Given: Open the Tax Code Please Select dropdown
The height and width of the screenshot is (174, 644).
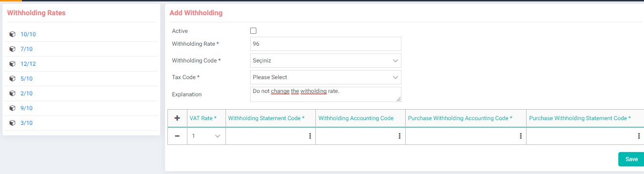Looking at the screenshot, I should (x=326, y=77).
